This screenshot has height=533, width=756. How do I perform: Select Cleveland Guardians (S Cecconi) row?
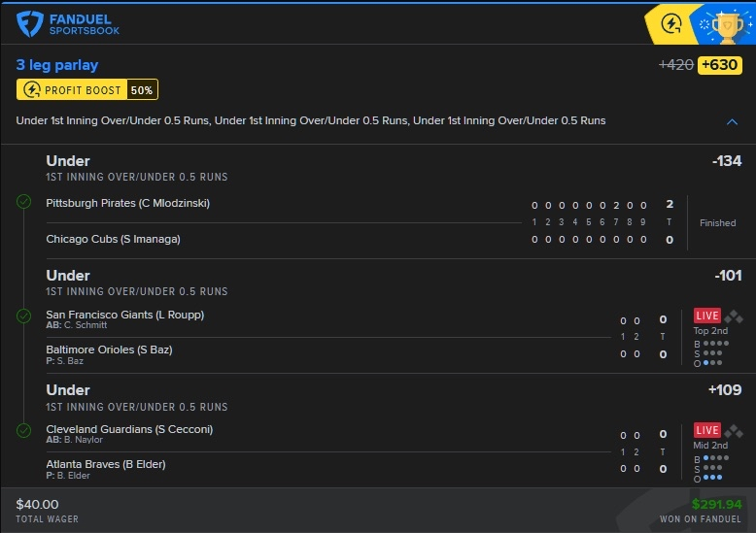point(129,429)
